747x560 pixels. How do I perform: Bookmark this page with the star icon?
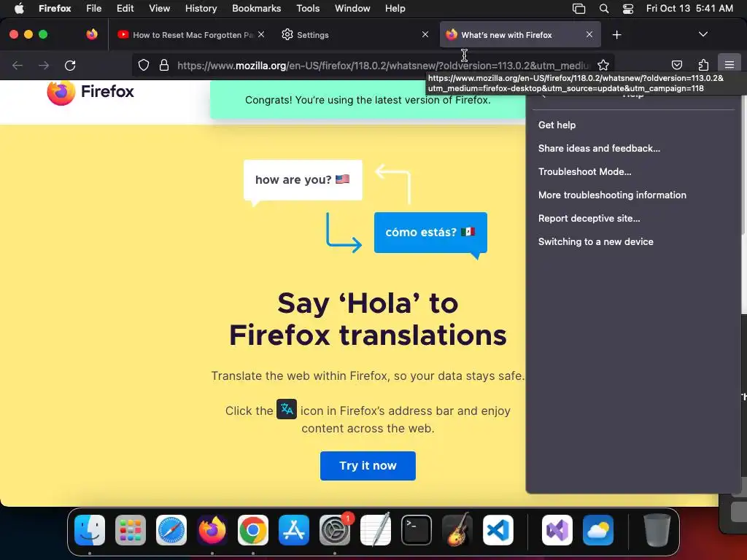click(603, 65)
